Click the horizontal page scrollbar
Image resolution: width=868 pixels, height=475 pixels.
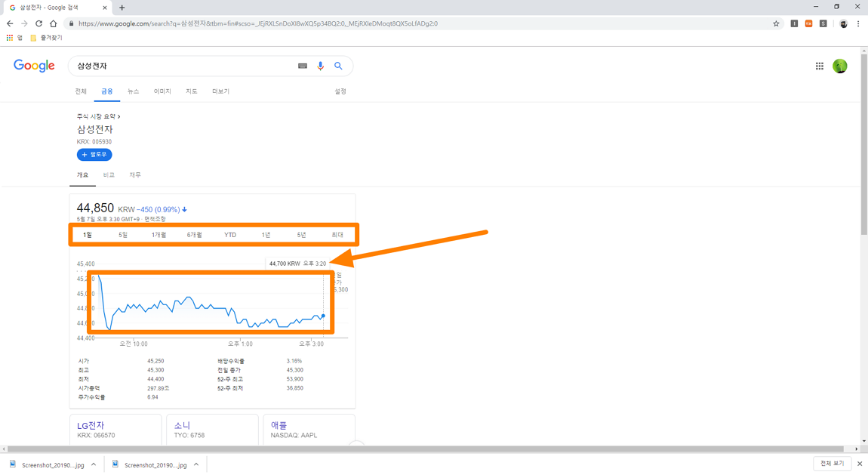click(425, 449)
